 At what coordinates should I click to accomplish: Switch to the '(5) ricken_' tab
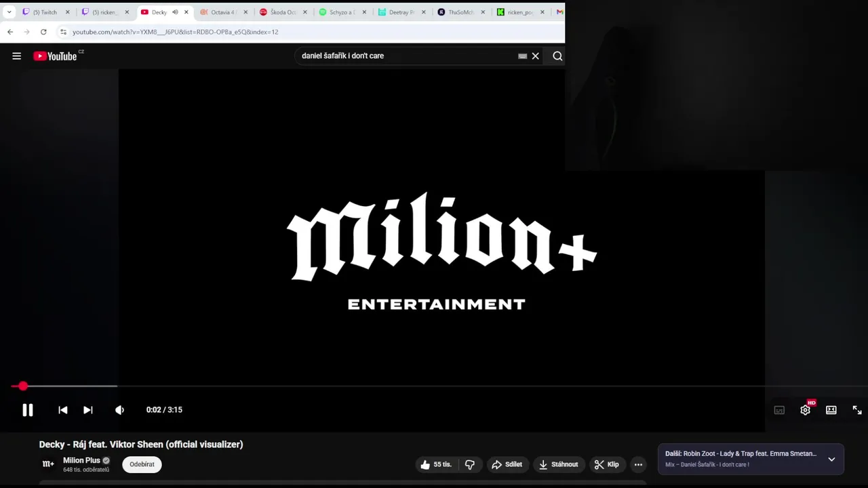[104, 12]
